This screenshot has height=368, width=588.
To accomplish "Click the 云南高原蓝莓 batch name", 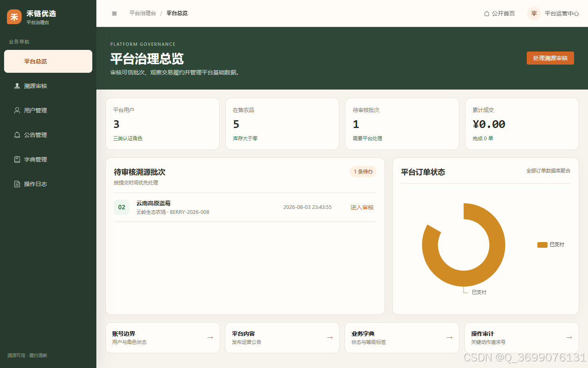I will (154, 203).
